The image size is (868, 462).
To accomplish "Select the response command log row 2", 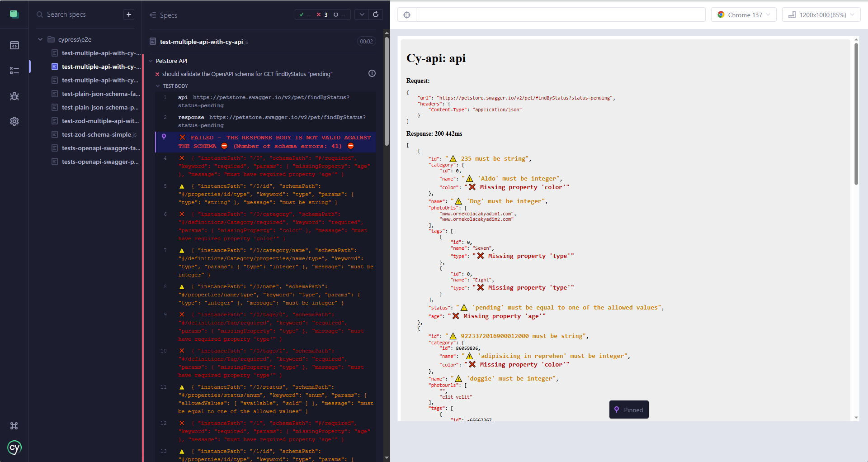I will 266,121.
